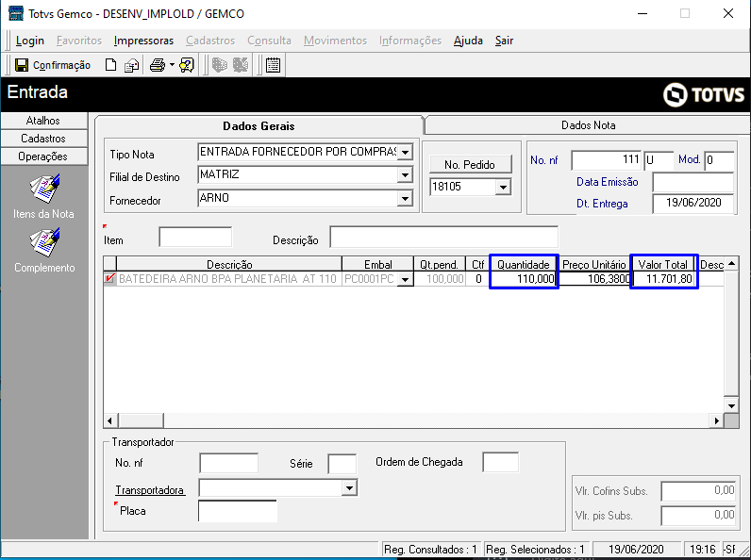
Task: Click the Transportador No. nf field
Action: pos(229,464)
